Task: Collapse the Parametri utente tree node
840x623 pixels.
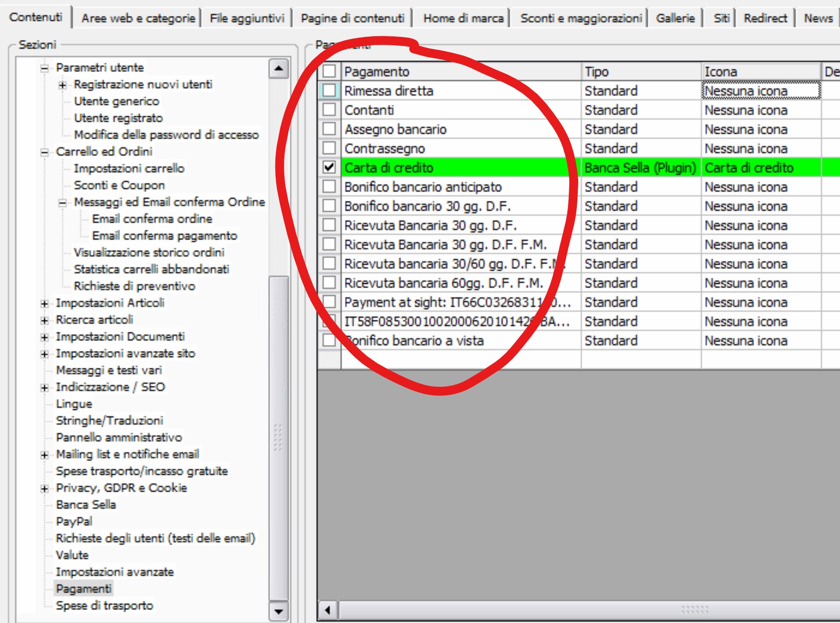Action: [44, 68]
